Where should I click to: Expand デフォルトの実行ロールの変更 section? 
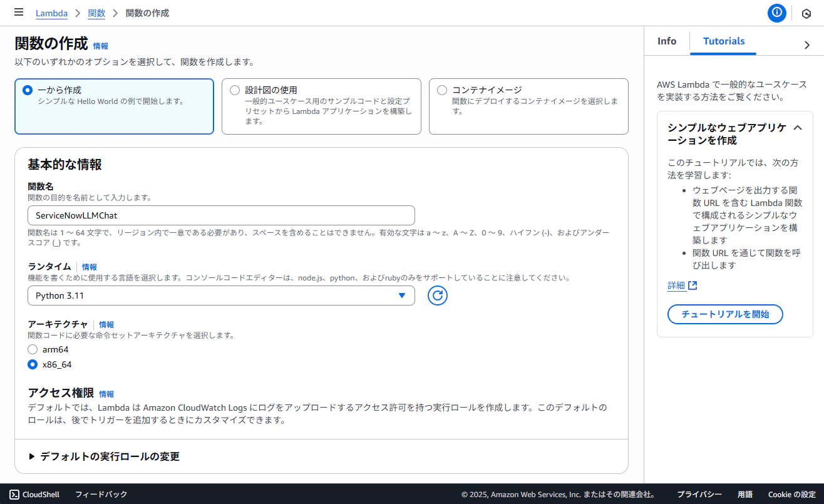point(104,456)
